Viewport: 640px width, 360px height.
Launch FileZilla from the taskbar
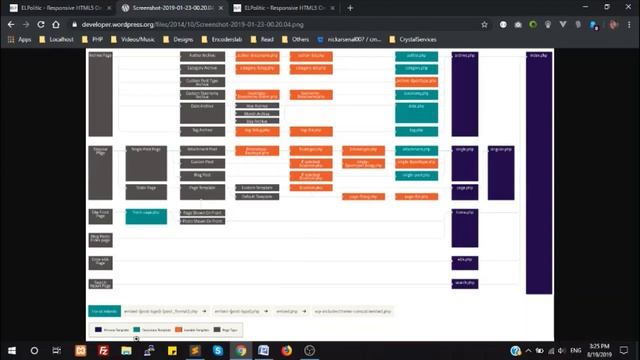(x=104, y=351)
